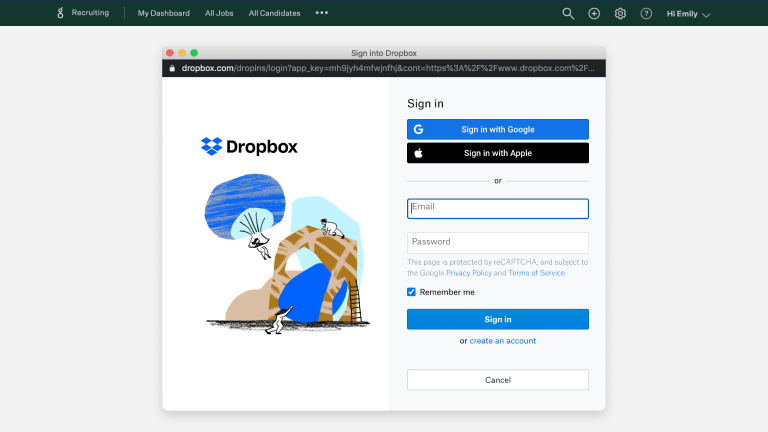
Task: Click into the Password field
Action: point(497,242)
